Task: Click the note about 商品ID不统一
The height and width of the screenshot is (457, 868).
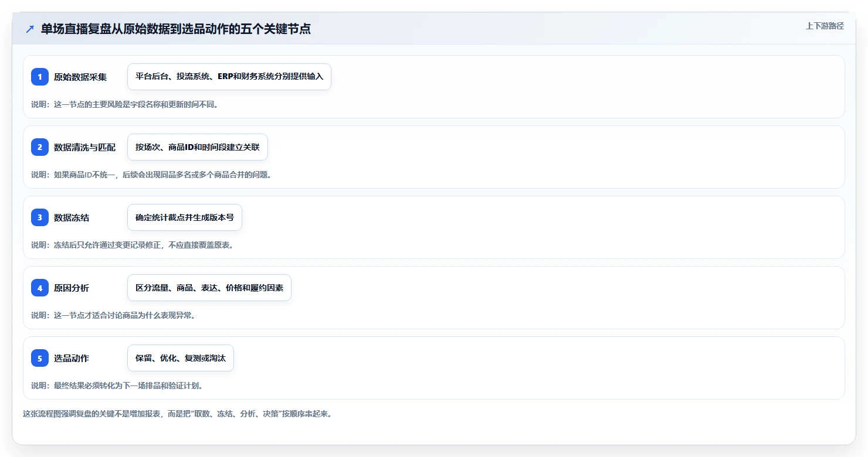Action: tap(151, 175)
